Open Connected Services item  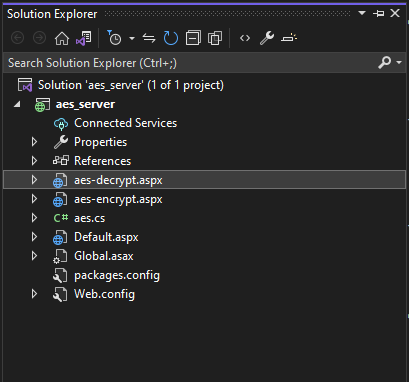point(125,123)
